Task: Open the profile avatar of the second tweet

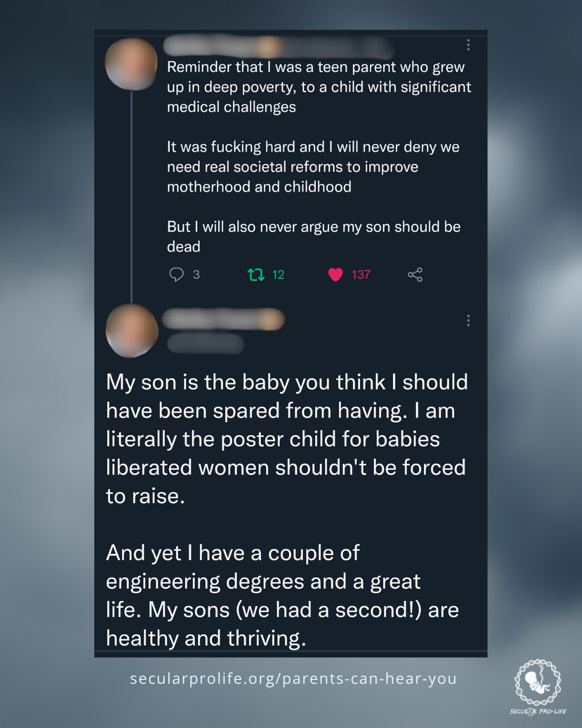Action: click(x=132, y=332)
